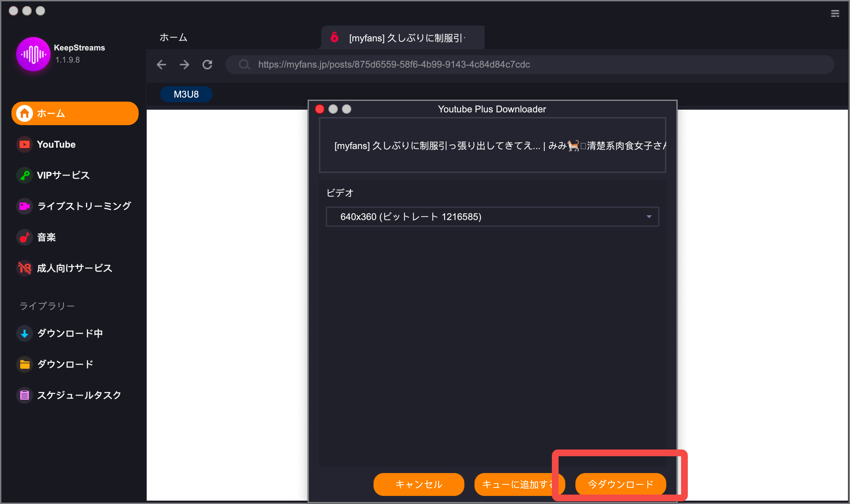Click the ライブラリー section heading
This screenshot has height=504, width=850.
click(47, 306)
